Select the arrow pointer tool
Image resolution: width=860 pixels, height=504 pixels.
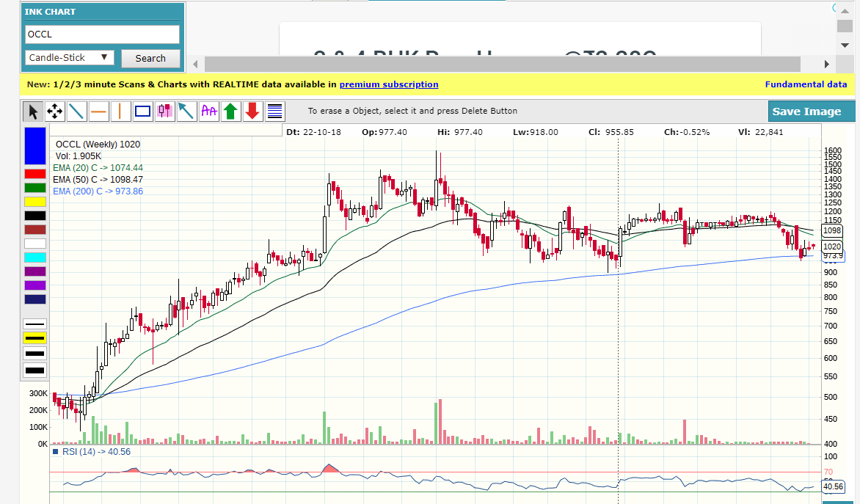(x=32, y=112)
